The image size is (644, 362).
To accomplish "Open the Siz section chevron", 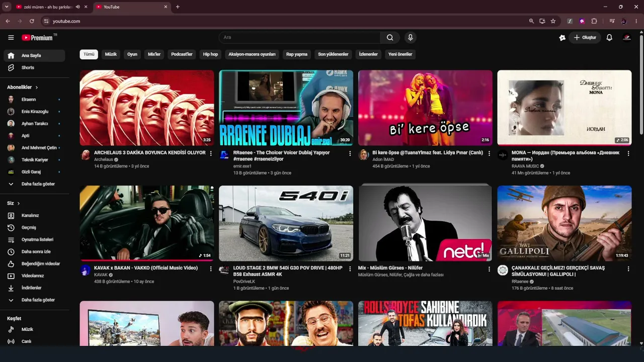I will pyautogui.click(x=19, y=203).
